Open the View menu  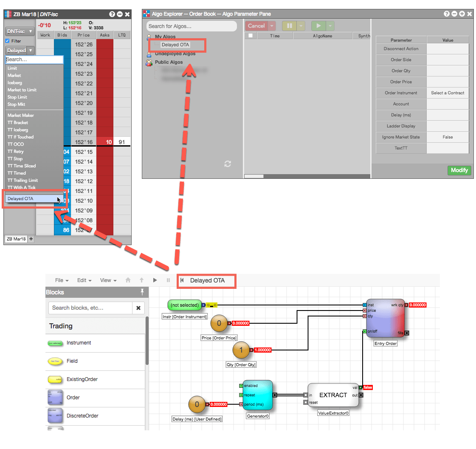point(108,280)
